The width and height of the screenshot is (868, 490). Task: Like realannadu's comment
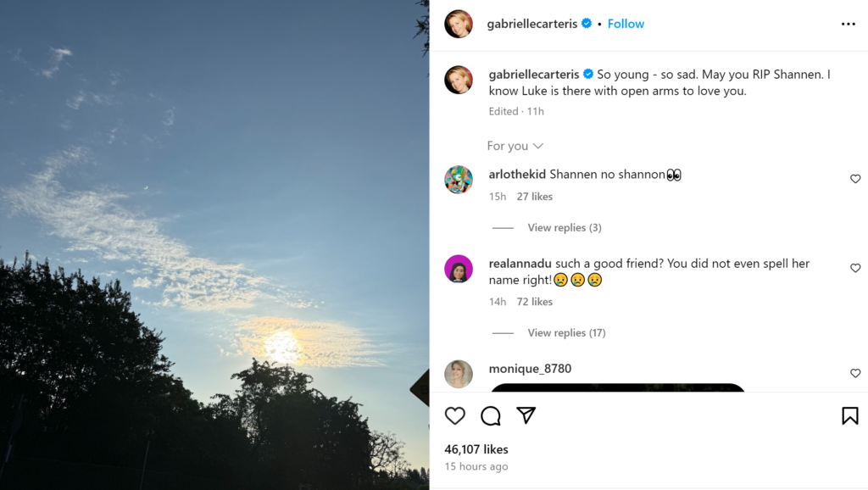pos(855,268)
